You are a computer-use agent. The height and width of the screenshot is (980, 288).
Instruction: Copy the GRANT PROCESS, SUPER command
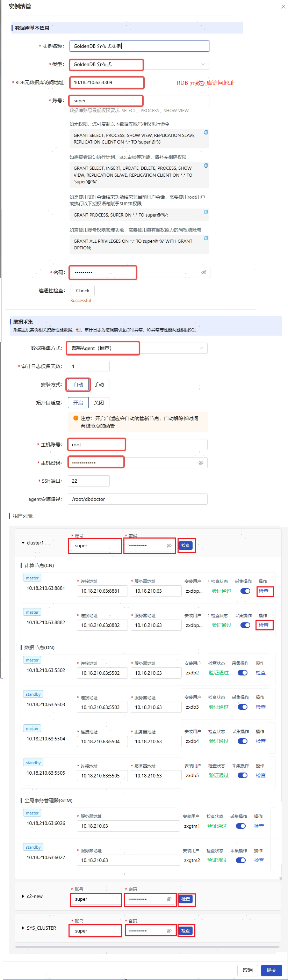coord(206,212)
